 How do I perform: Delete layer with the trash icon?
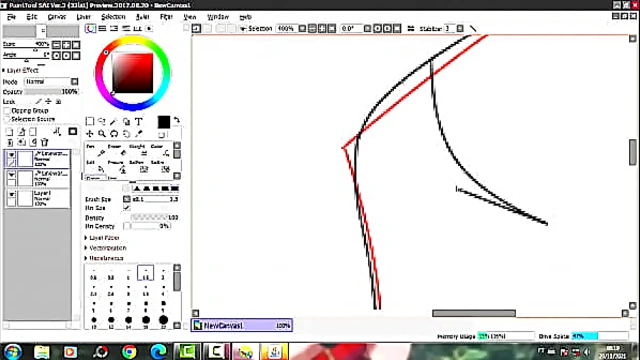pos(44,142)
